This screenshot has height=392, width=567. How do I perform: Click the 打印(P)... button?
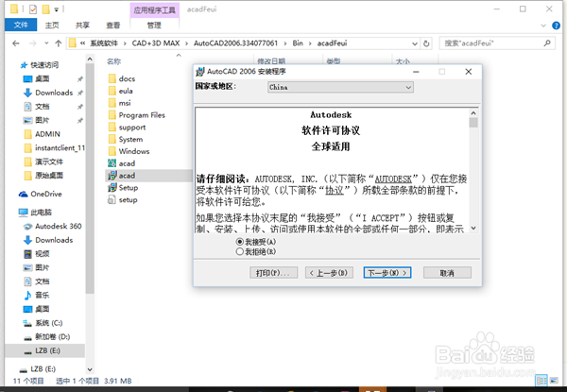tap(273, 273)
